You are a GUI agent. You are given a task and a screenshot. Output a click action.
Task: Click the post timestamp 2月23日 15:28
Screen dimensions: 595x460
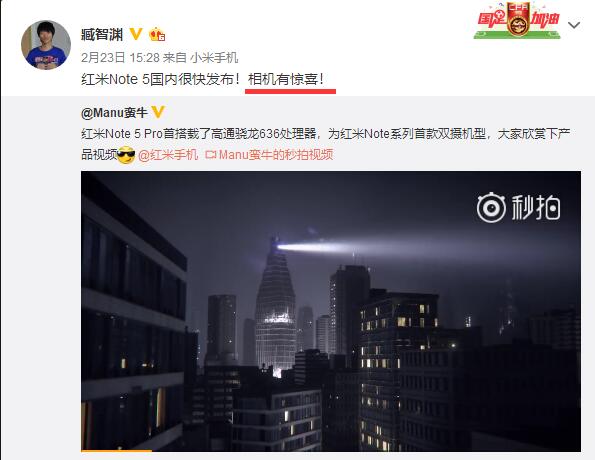pyautogui.click(x=120, y=57)
